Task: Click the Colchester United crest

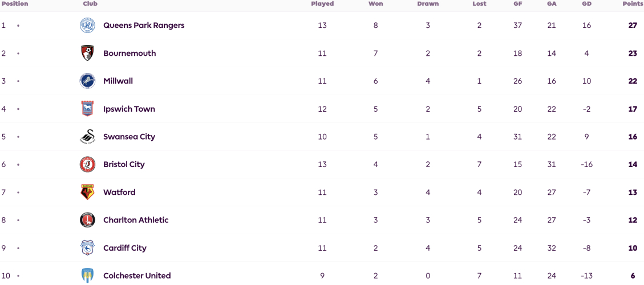Action: point(87,275)
